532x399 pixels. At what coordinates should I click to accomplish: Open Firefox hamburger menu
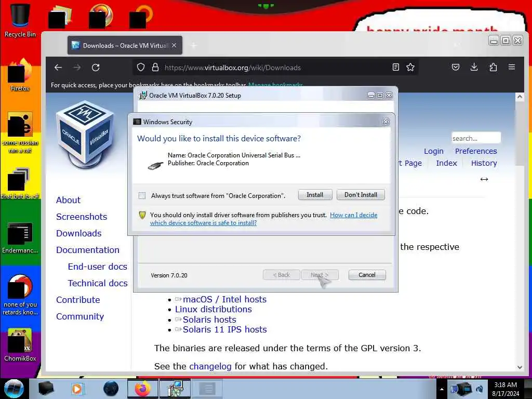coord(512,67)
